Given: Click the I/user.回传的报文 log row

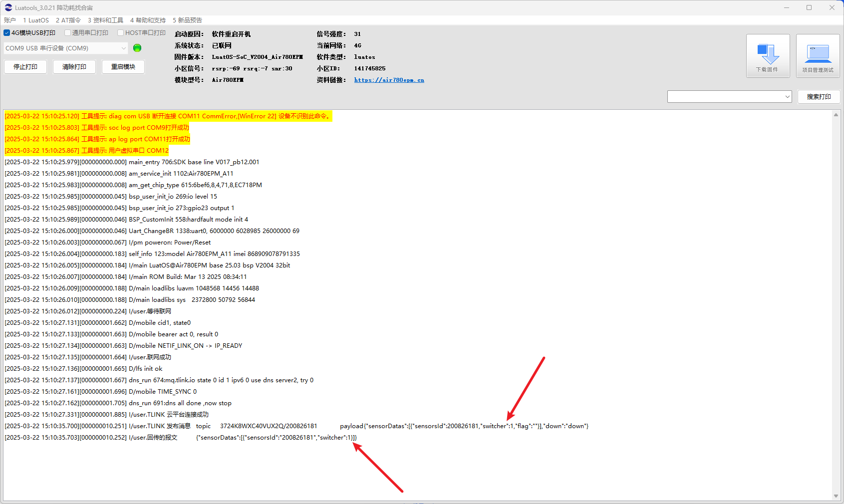Looking at the screenshot, I should click(x=181, y=438).
